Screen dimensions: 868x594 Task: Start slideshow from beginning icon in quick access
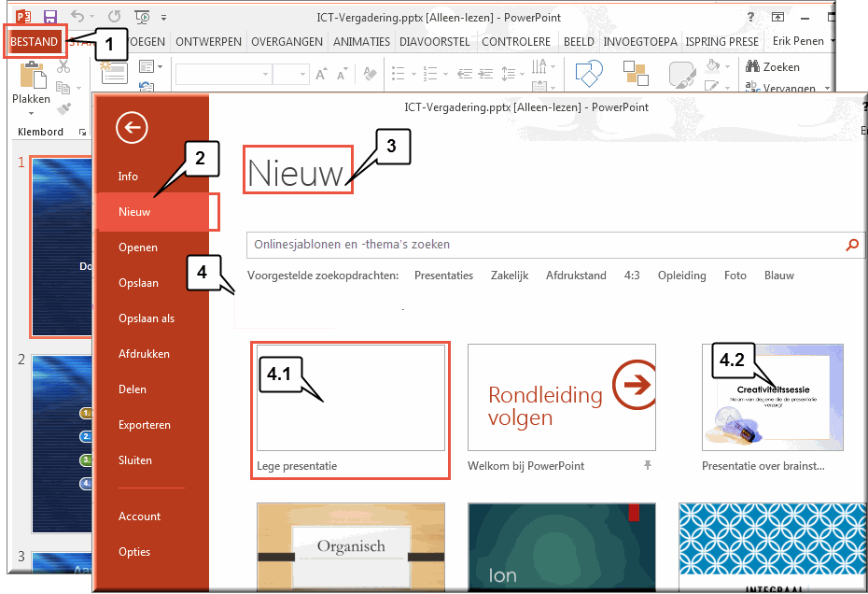click(143, 17)
